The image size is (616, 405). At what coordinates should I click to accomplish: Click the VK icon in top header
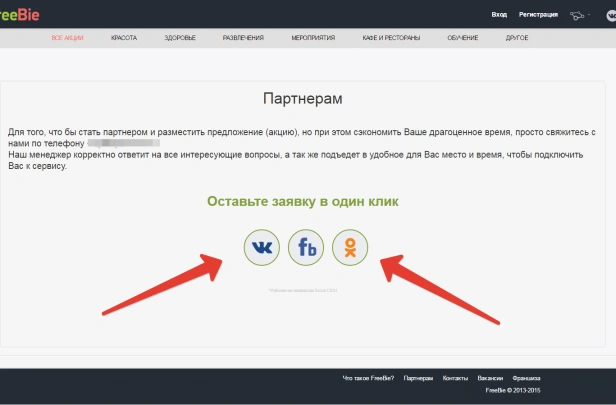click(x=611, y=16)
